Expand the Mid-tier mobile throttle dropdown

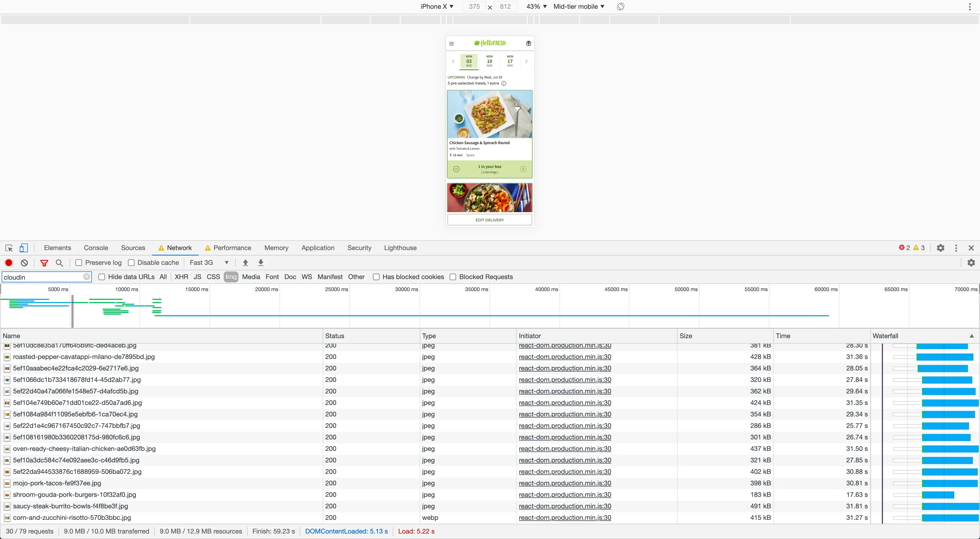click(x=579, y=7)
